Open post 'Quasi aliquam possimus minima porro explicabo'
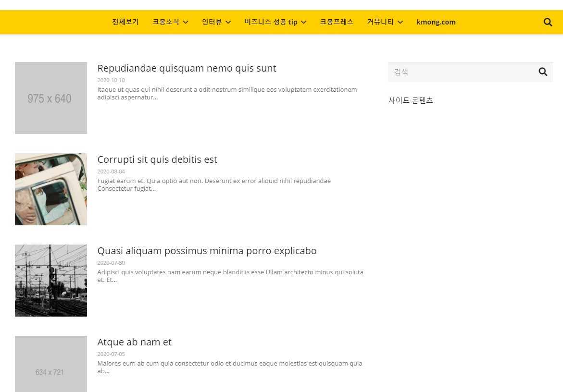563x392 pixels. (x=207, y=251)
